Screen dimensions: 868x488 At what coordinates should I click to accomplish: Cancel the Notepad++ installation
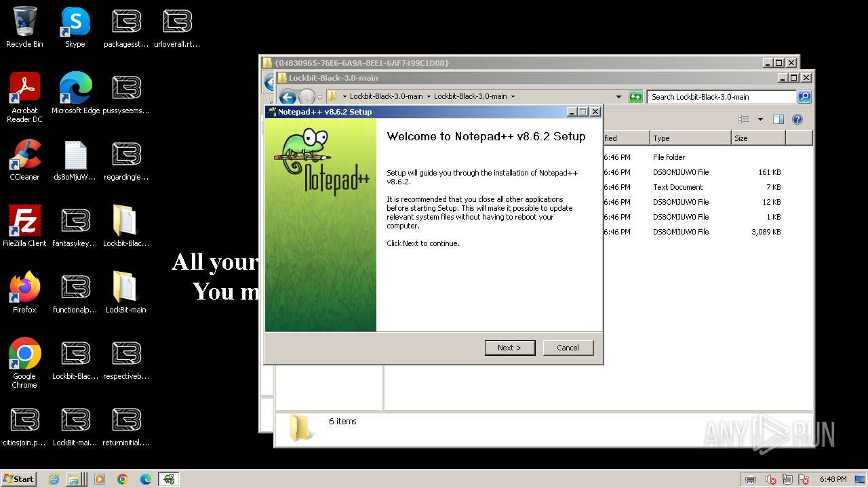[568, 348]
